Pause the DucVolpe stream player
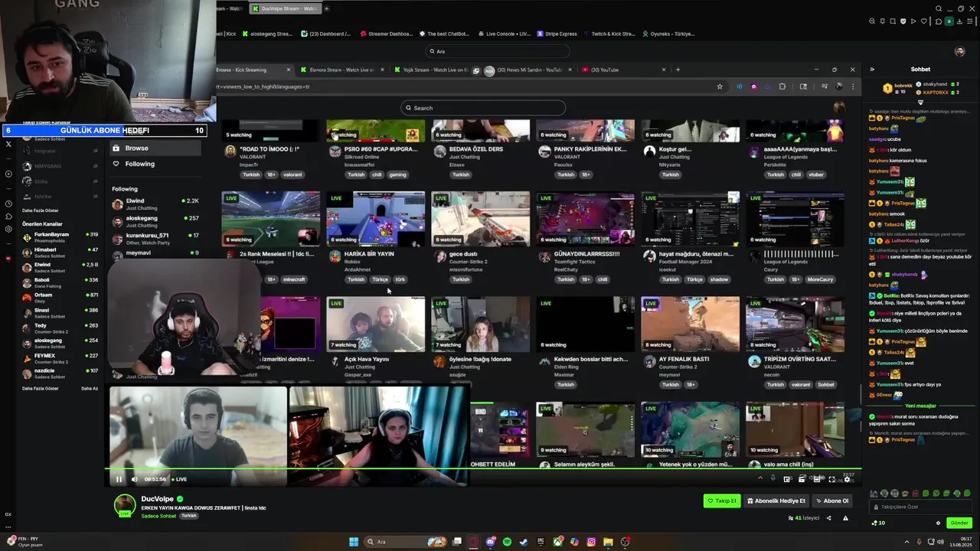The image size is (980, 551). (x=119, y=479)
